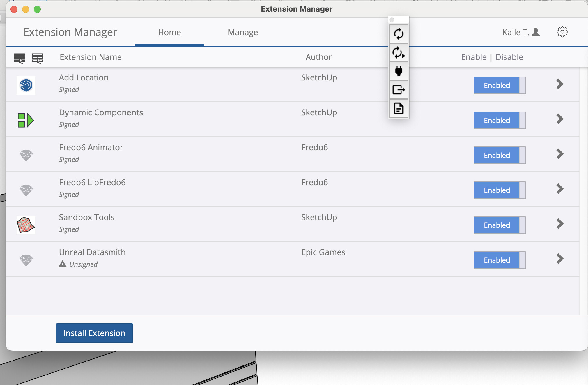Select the Home tab
This screenshot has width=588, height=385.
pos(169,32)
